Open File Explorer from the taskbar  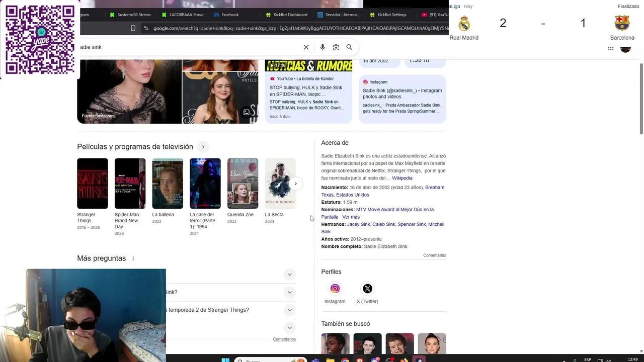coord(331,360)
